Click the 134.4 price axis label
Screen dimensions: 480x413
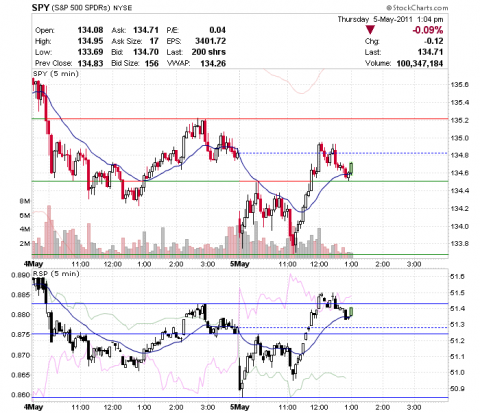[459, 191]
